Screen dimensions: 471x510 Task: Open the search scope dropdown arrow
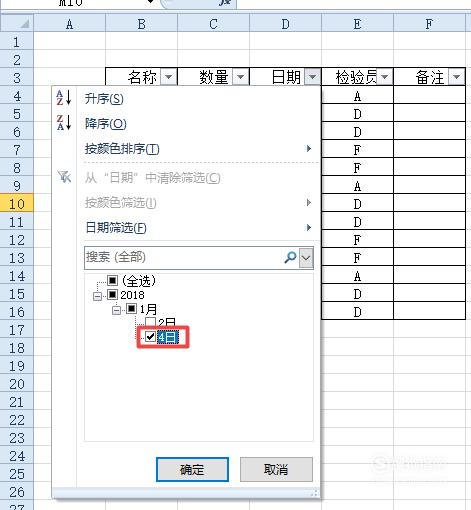(x=306, y=257)
